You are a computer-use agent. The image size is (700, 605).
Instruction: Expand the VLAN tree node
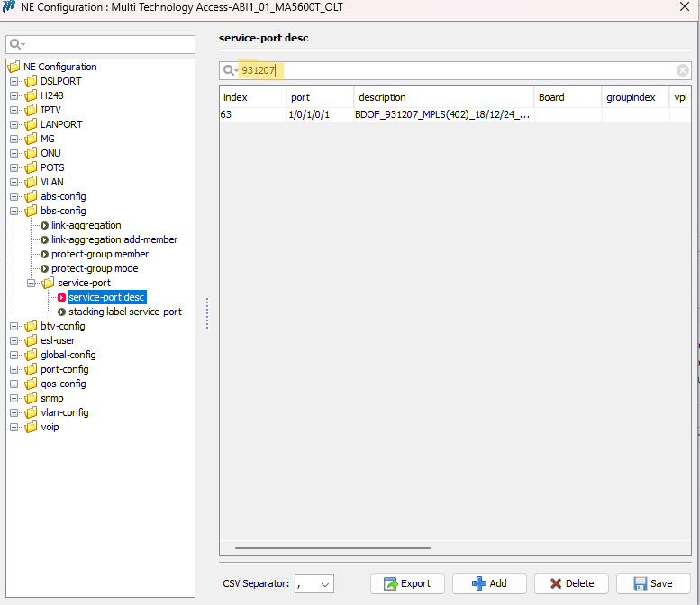pyautogui.click(x=14, y=182)
